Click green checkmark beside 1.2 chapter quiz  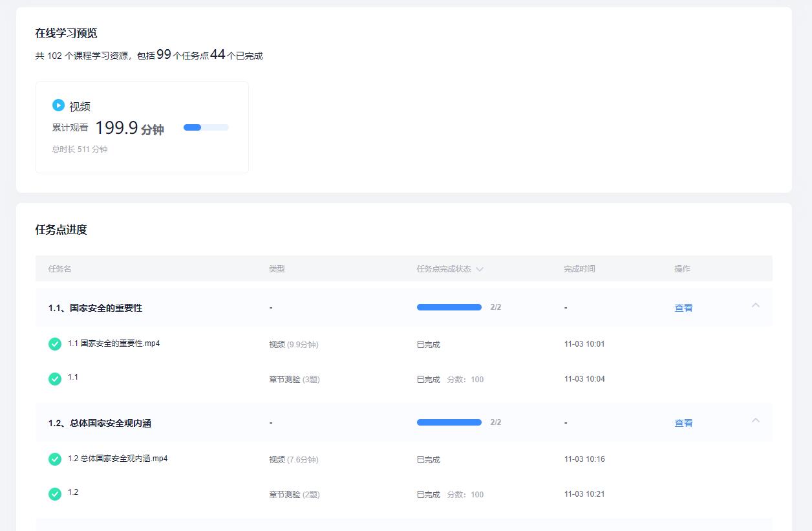[55, 494]
